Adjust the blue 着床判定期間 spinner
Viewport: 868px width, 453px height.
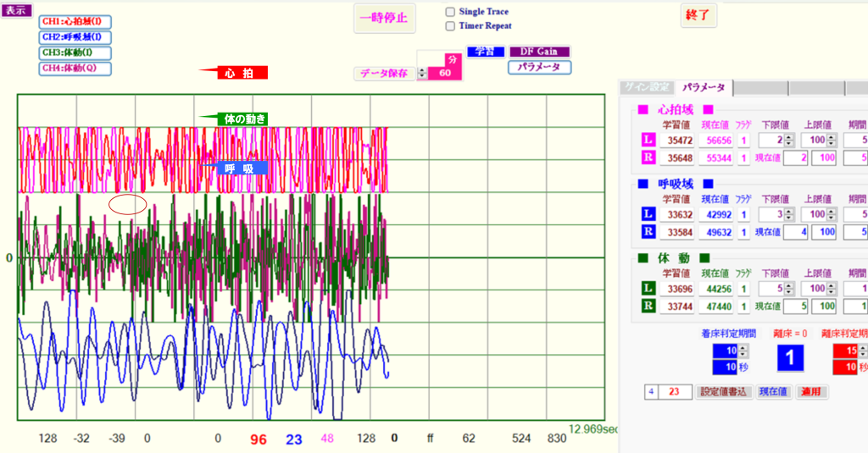(x=744, y=351)
